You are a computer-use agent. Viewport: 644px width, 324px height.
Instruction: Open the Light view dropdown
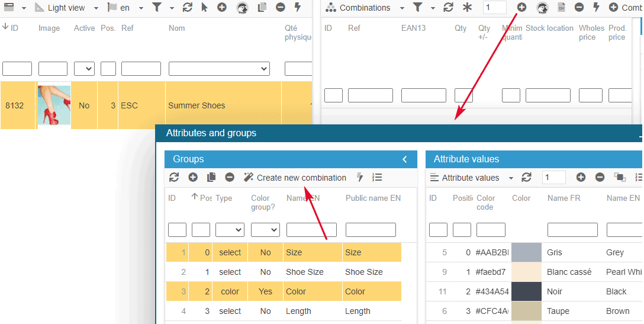coord(65,8)
